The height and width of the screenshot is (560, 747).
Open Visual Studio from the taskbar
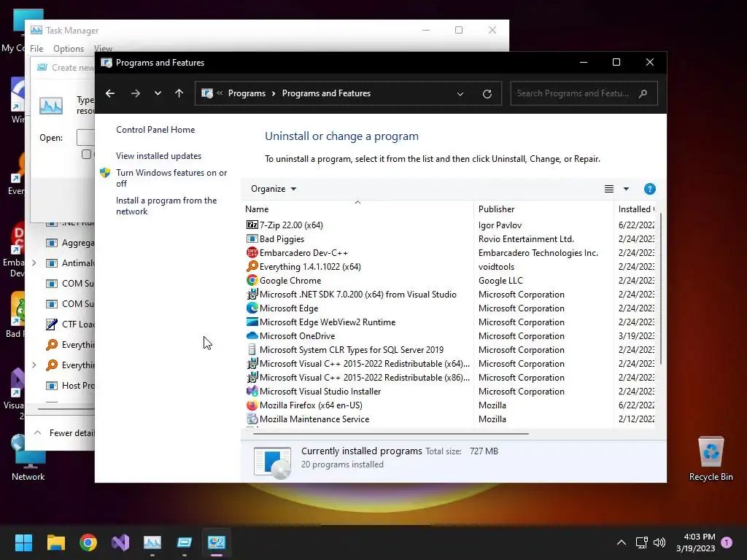click(120, 542)
